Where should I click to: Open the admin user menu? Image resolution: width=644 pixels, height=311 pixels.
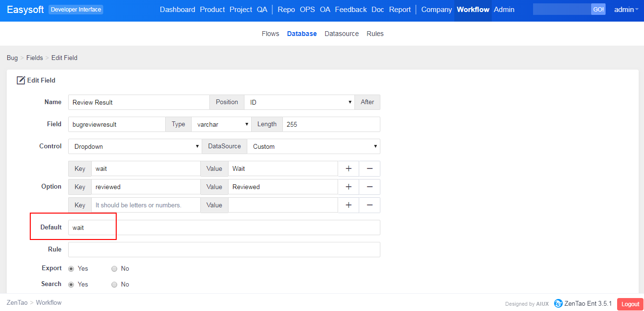pos(626,10)
